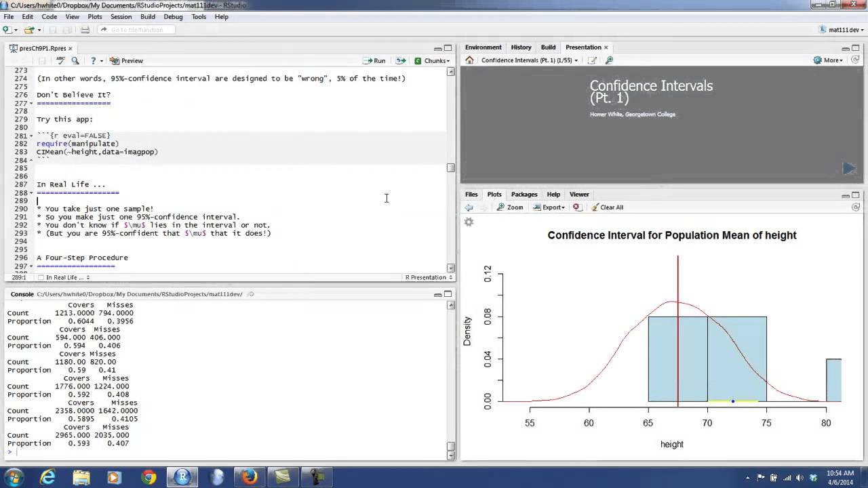Image resolution: width=868 pixels, height=488 pixels.
Task: Collapse the section at line 288
Action: pyautogui.click(x=31, y=192)
